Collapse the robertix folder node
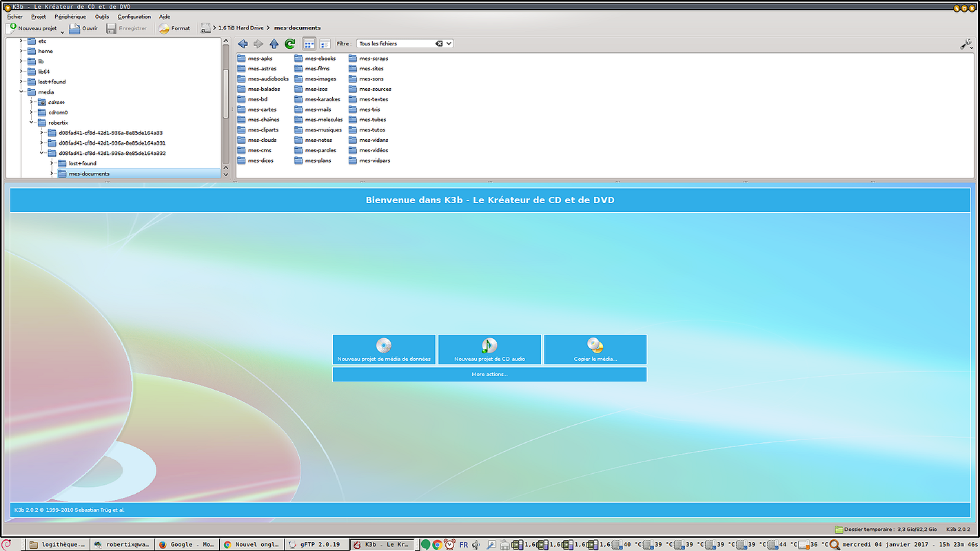 (x=32, y=123)
